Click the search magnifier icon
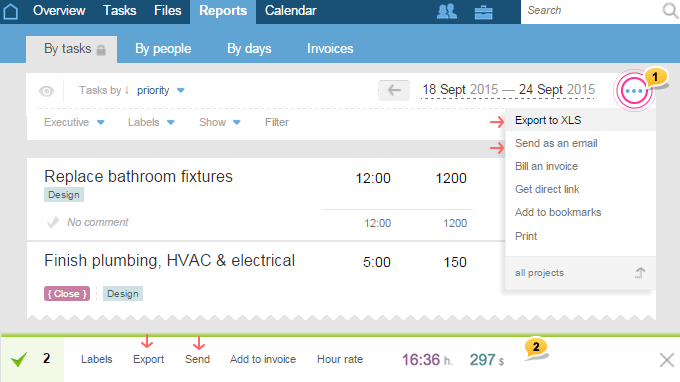 pyautogui.click(x=670, y=11)
